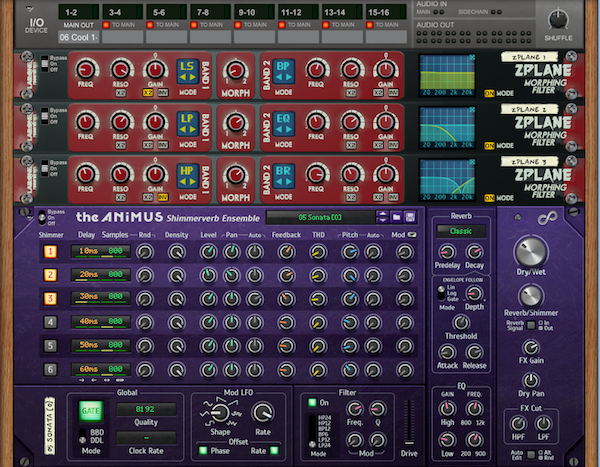The image size is (600, 467).
Task: Toggle ZPLANE 1 display ON MODE button
Action: pyautogui.click(x=489, y=93)
